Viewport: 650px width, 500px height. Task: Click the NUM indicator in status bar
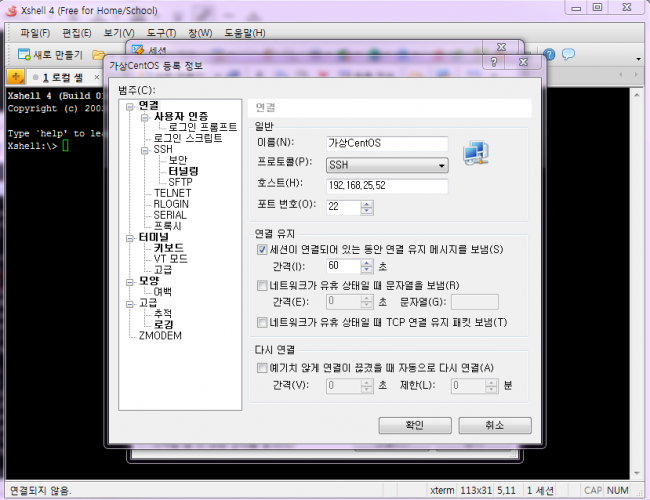pos(618,490)
